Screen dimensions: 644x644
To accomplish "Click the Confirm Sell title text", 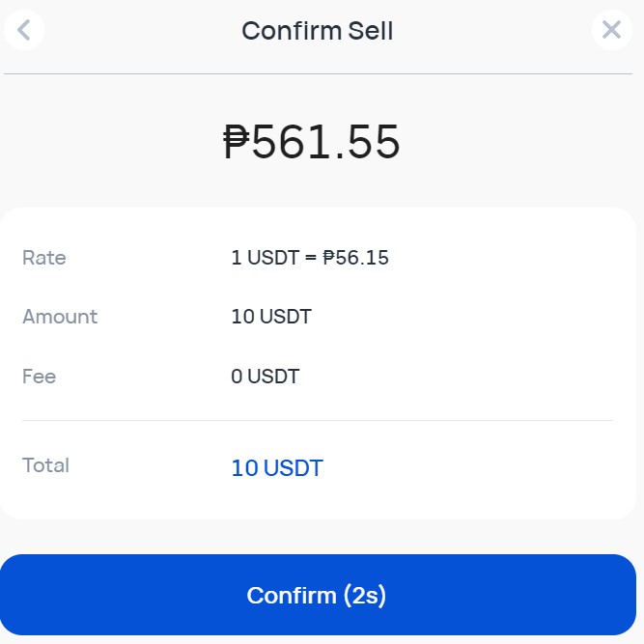I will click(318, 31).
